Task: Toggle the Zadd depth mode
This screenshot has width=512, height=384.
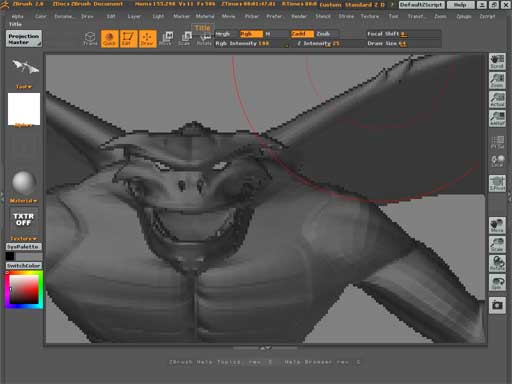Action: pyautogui.click(x=302, y=34)
